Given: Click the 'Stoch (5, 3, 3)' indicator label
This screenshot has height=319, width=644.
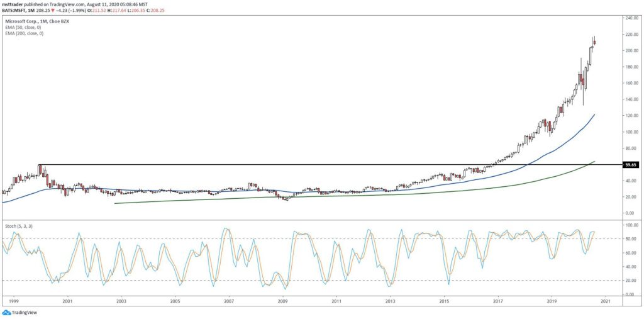Looking at the screenshot, I should [x=19, y=226].
